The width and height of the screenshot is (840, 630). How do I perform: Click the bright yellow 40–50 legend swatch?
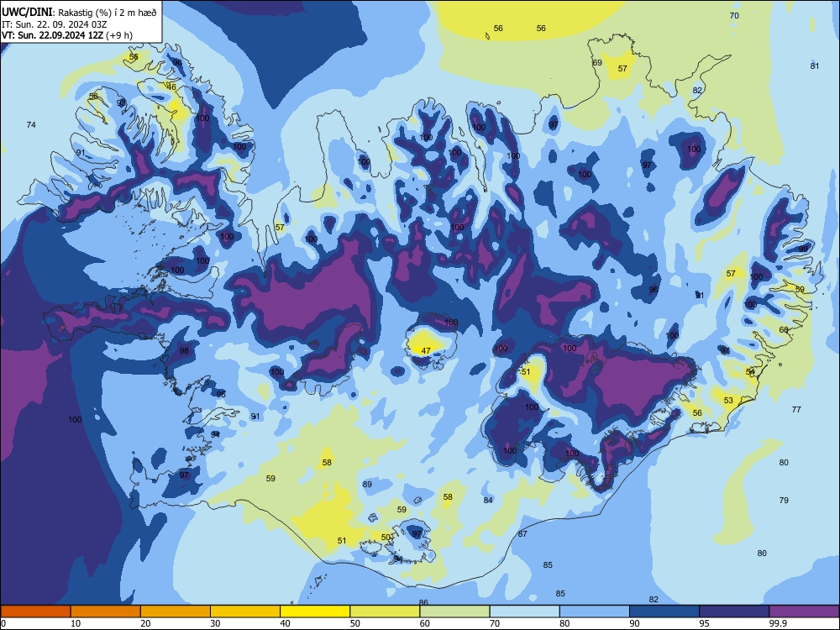point(315,612)
